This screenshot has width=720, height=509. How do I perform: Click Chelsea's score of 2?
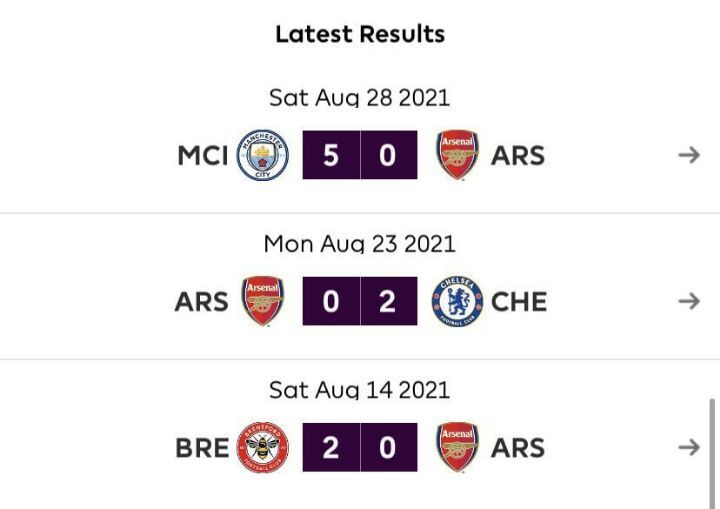click(x=388, y=301)
